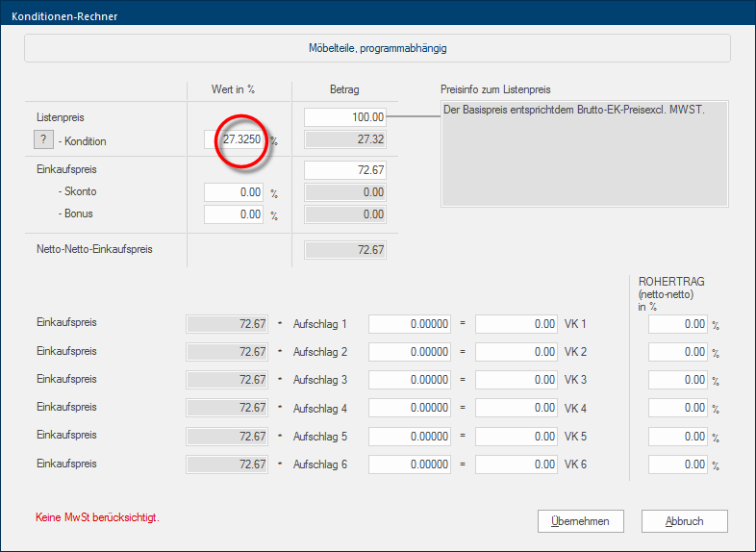Click the Abbruch button
Image resolution: width=756 pixels, height=552 pixels.
(x=685, y=521)
